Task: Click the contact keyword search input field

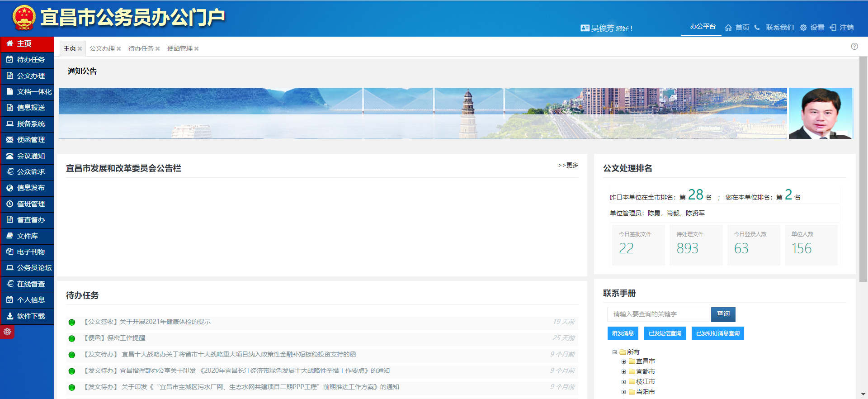Action: [x=658, y=314]
